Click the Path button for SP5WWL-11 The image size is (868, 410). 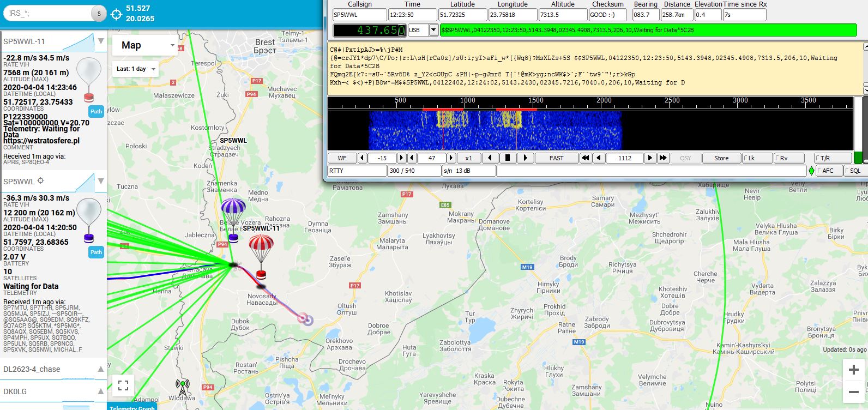coord(97,111)
